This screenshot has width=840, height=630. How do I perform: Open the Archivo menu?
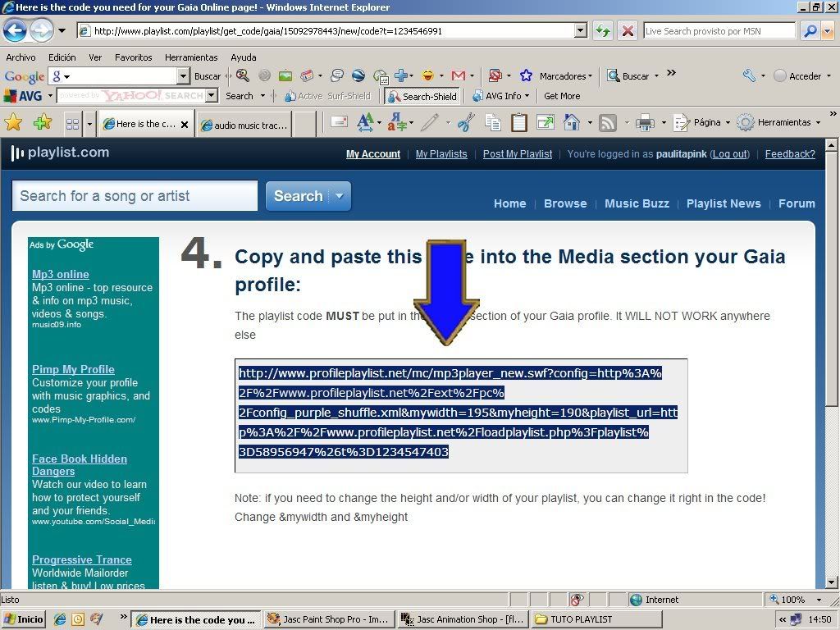click(21, 57)
